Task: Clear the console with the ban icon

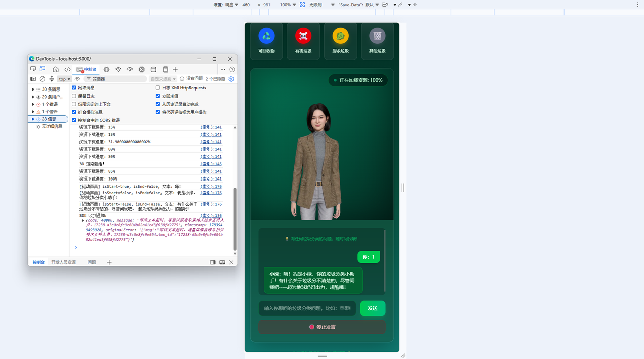Action: [x=43, y=79]
